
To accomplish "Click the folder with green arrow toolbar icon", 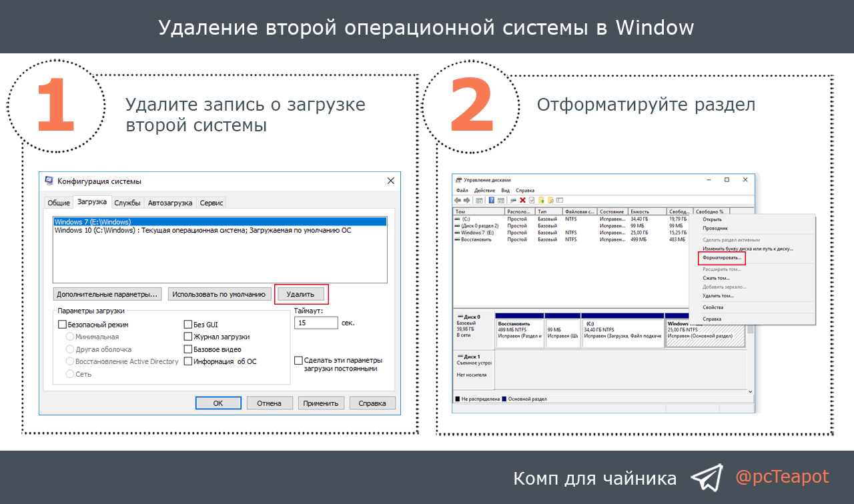I will coord(541,200).
